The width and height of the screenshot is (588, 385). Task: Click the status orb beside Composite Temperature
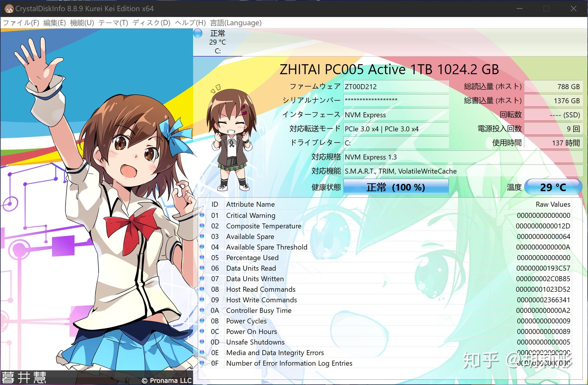point(202,226)
